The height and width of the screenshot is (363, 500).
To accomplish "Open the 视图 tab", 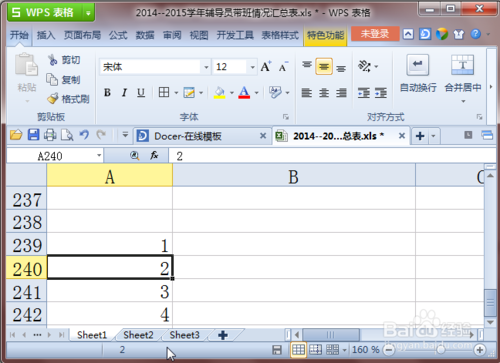I will click(199, 35).
